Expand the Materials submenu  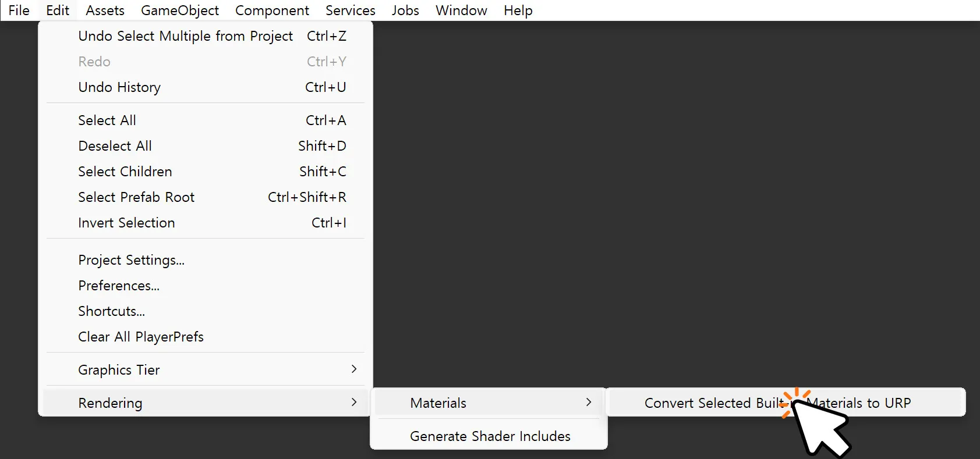pos(438,403)
